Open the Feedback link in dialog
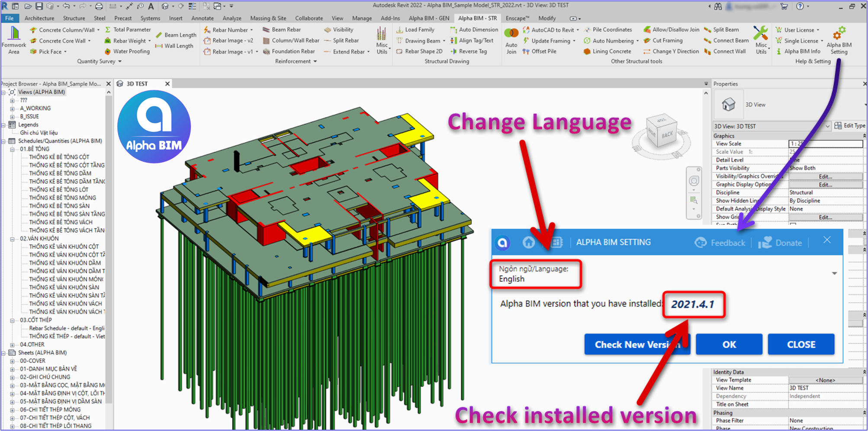 pyautogui.click(x=720, y=243)
